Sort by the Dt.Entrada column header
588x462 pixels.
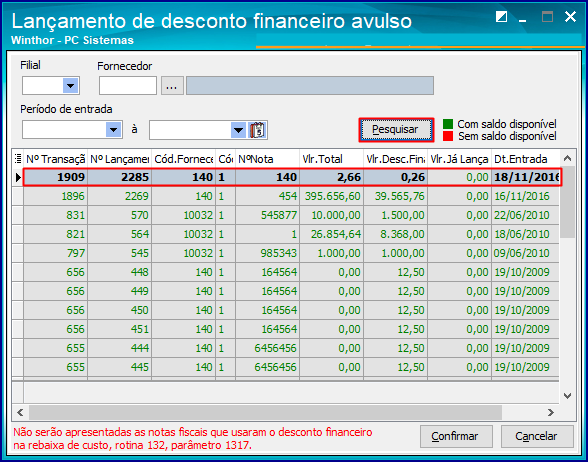[525, 159]
